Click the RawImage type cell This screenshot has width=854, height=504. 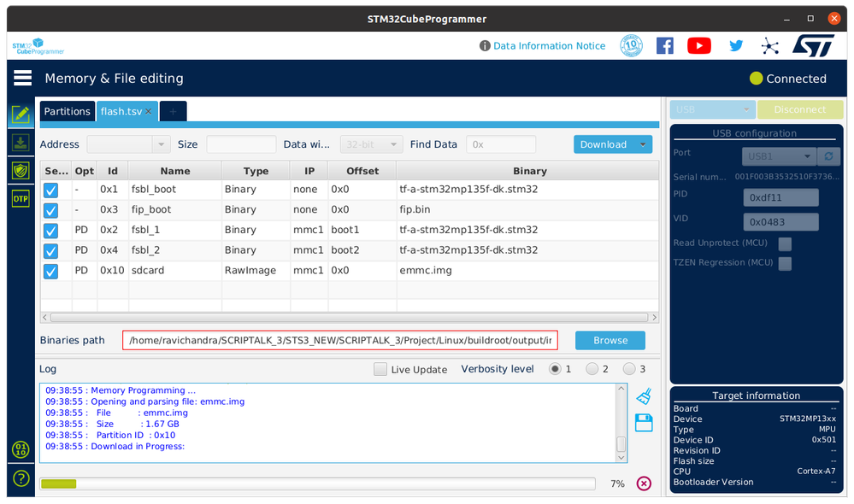[256, 271]
